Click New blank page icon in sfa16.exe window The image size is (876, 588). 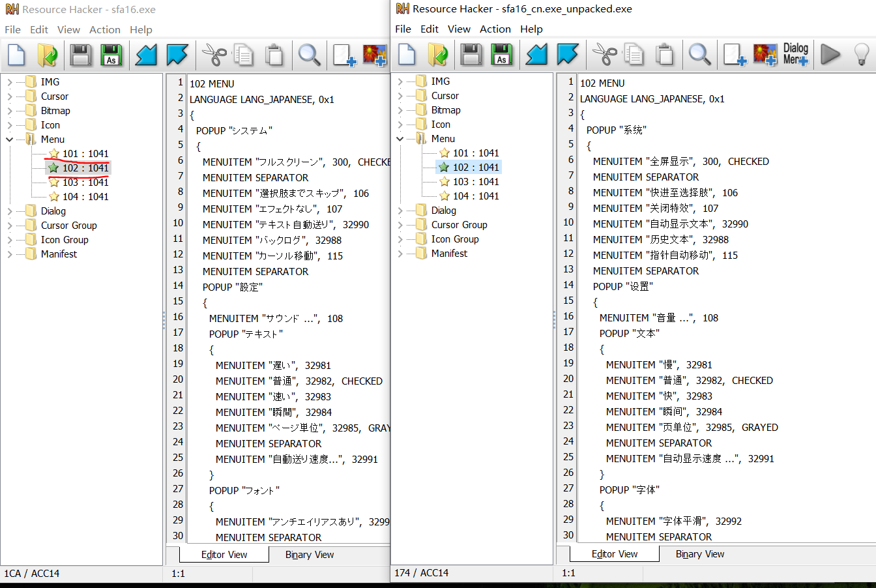(16, 55)
